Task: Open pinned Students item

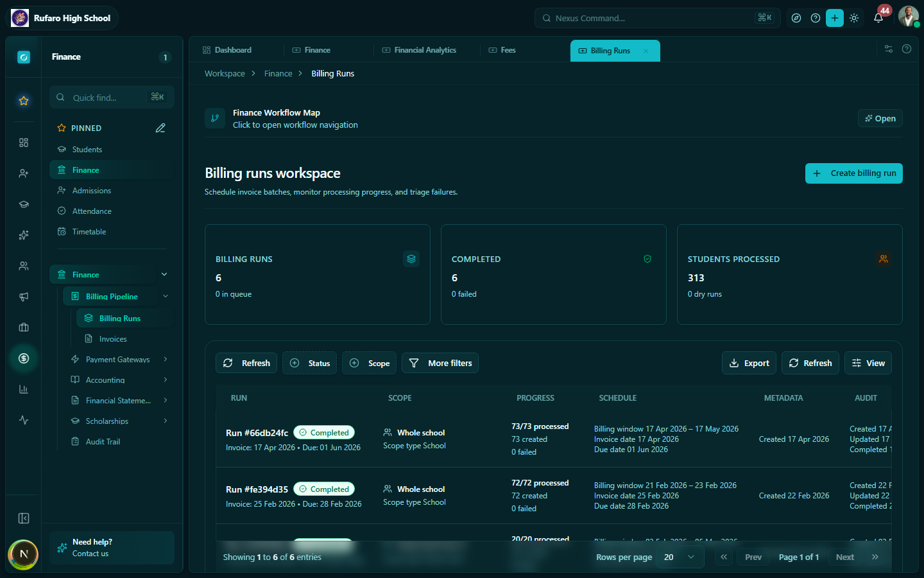Action: pos(87,149)
